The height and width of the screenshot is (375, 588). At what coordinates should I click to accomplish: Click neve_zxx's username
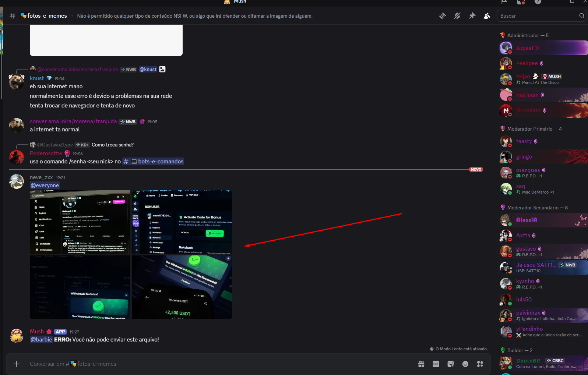[41, 177]
